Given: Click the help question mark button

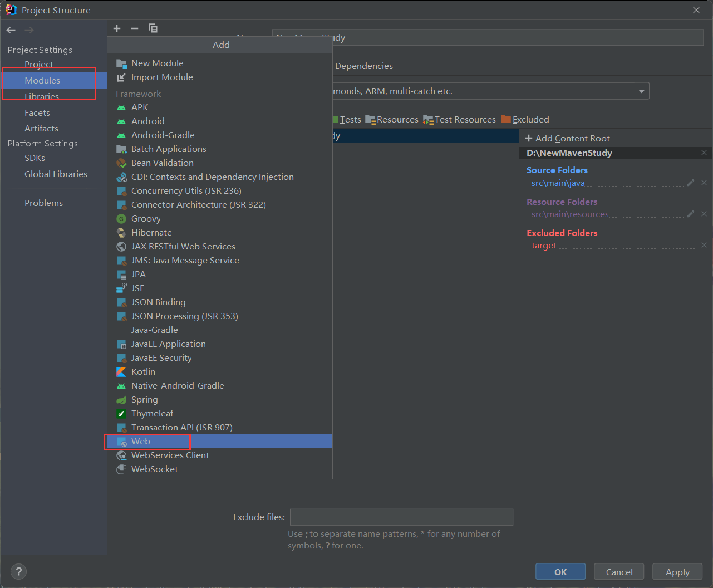Looking at the screenshot, I should pos(19,571).
